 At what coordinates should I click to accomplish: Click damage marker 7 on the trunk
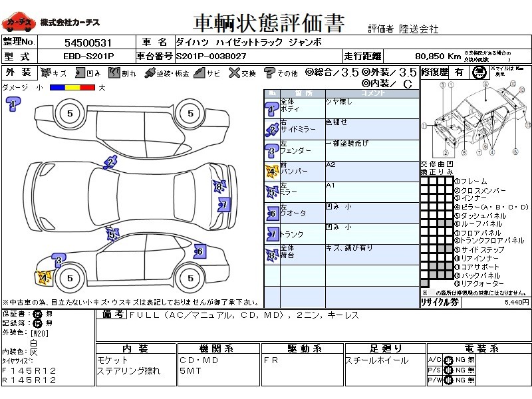(223, 204)
